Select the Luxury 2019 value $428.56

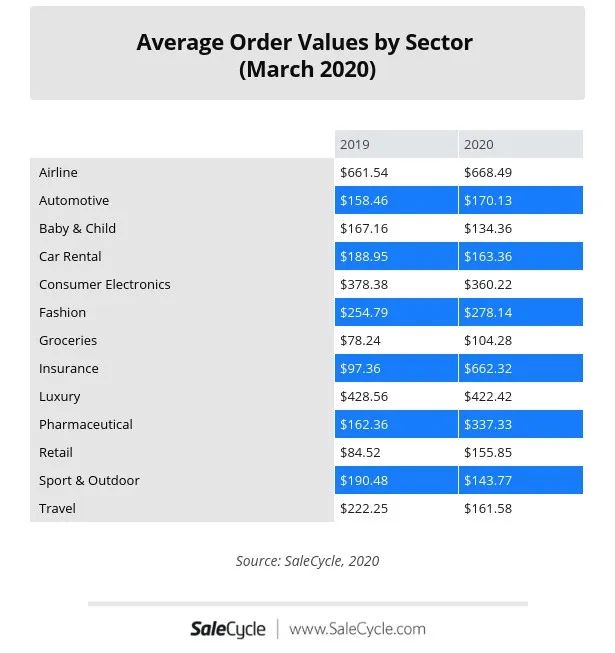point(364,397)
